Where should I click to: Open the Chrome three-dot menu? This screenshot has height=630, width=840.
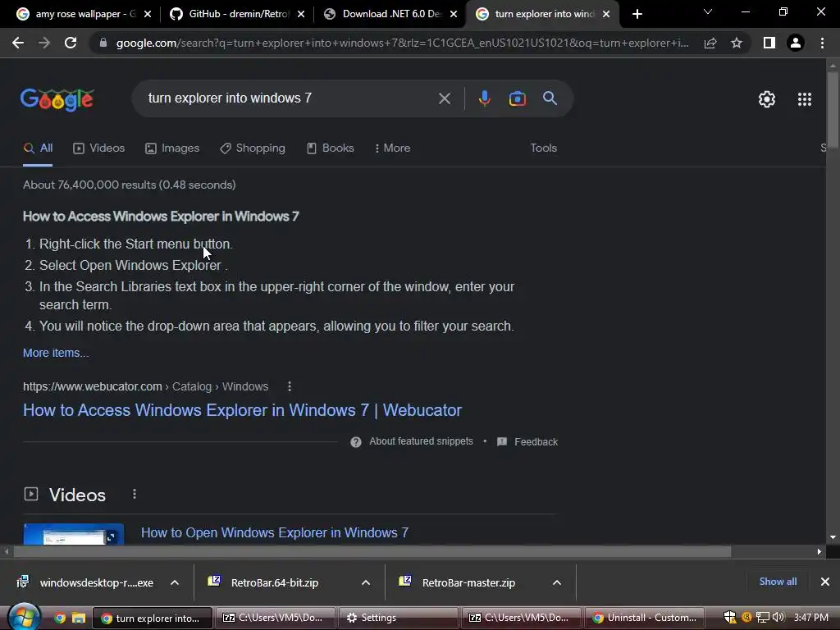point(822,43)
